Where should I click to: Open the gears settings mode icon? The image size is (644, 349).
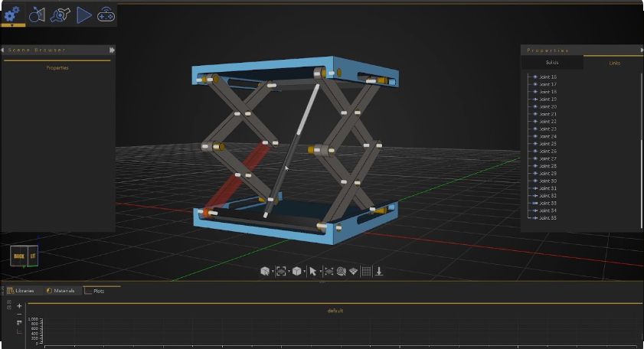click(x=12, y=14)
